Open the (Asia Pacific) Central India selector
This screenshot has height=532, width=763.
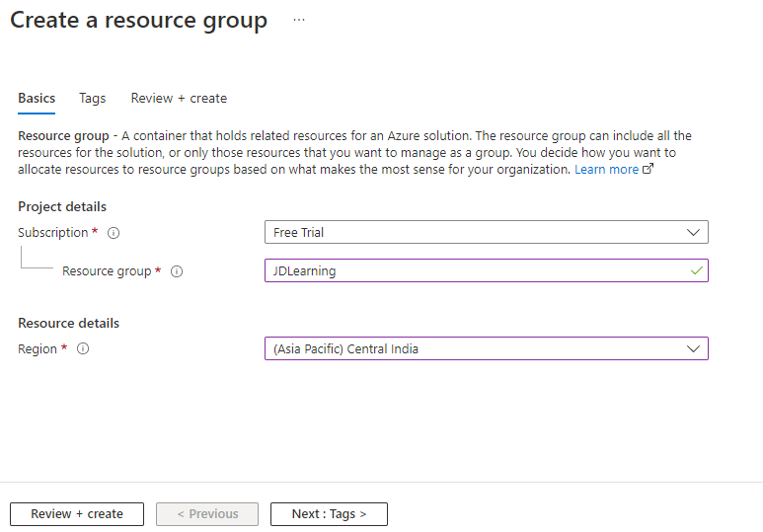pos(486,348)
